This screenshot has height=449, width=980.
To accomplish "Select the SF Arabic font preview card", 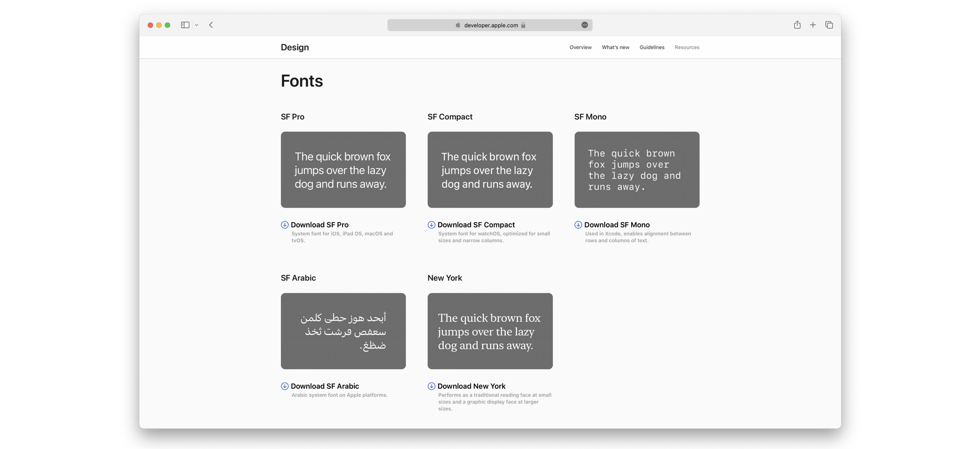I will click(x=343, y=331).
